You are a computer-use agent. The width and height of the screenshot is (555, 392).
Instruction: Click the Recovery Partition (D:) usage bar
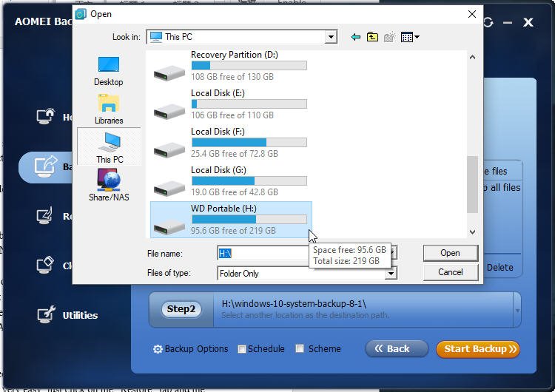click(x=249, y=65)
